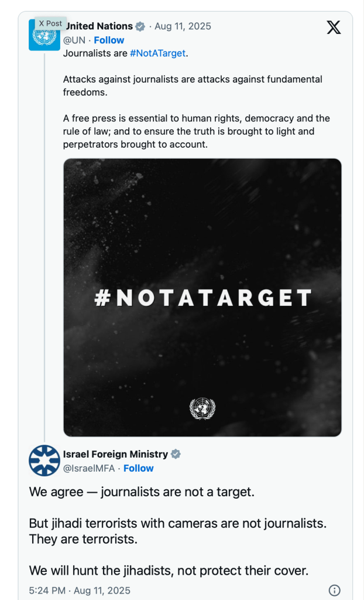Click the Israel Foreign Ministry verified badge
The width and height of the screenshot is (364, 600).
pos(176,454)
